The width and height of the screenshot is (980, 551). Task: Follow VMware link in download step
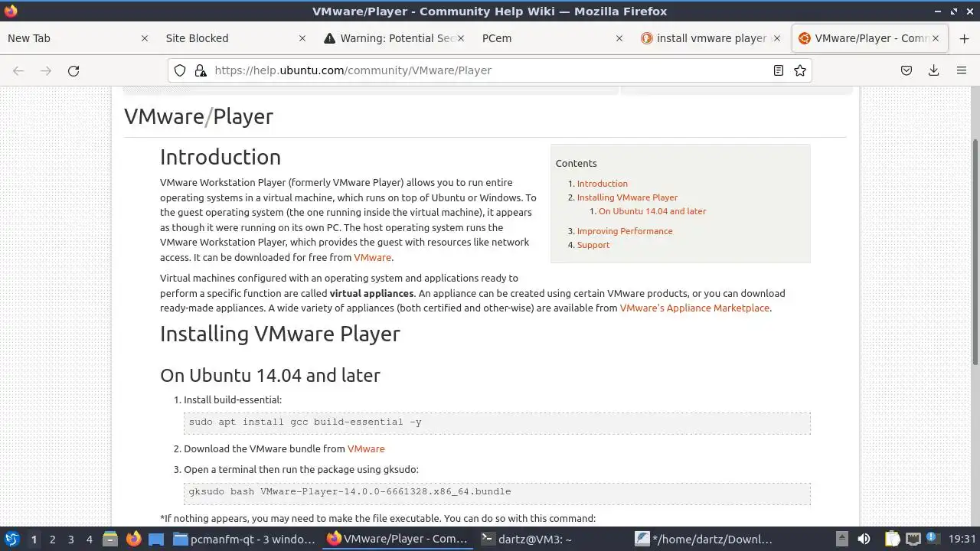[x=366, y=448]
